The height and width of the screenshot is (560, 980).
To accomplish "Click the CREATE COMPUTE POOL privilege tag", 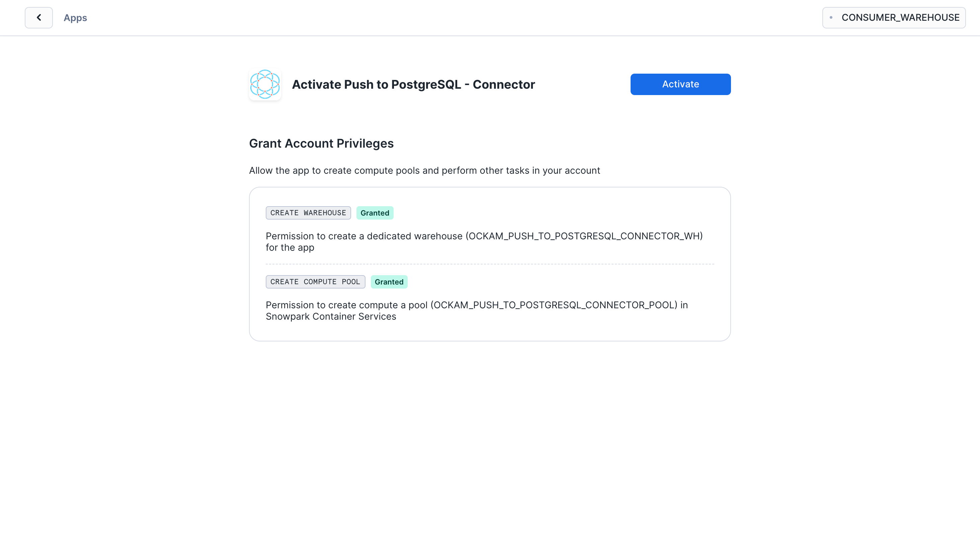I will 315,282.
